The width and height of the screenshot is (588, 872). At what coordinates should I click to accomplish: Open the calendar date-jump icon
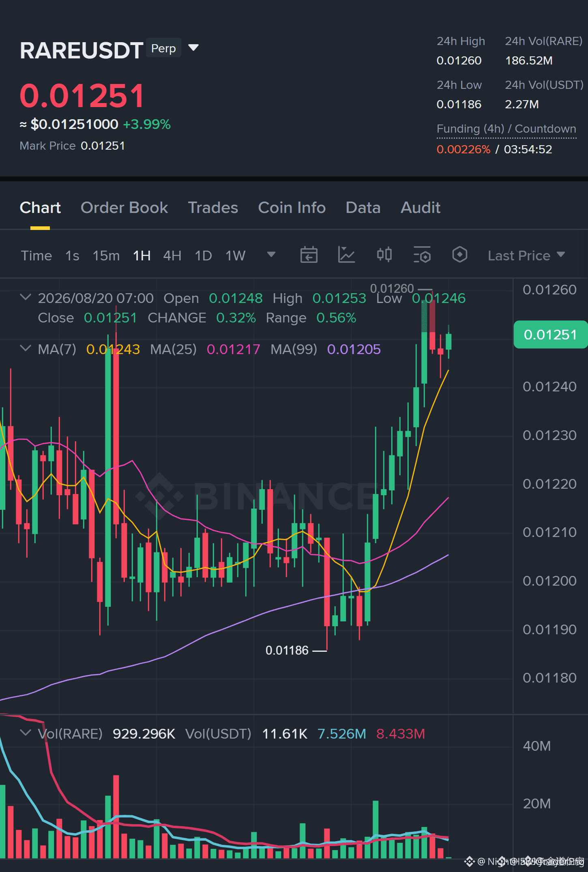point(309,255)
